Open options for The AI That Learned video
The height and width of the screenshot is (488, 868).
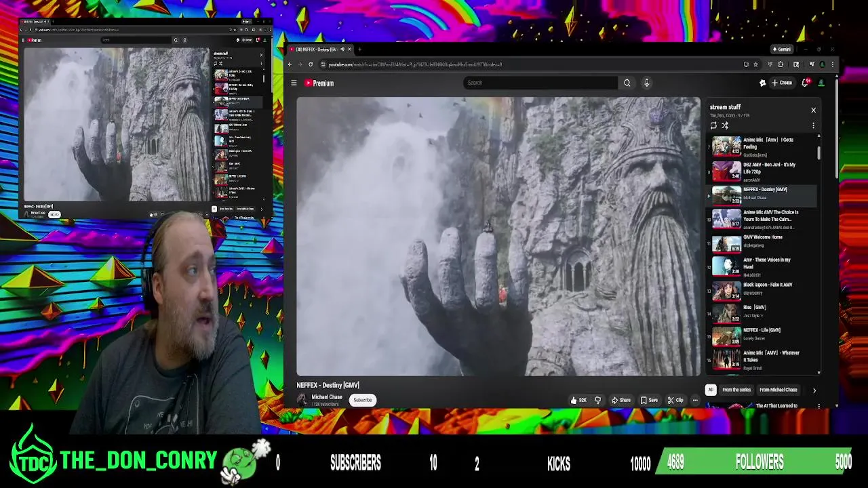[818, 406]
